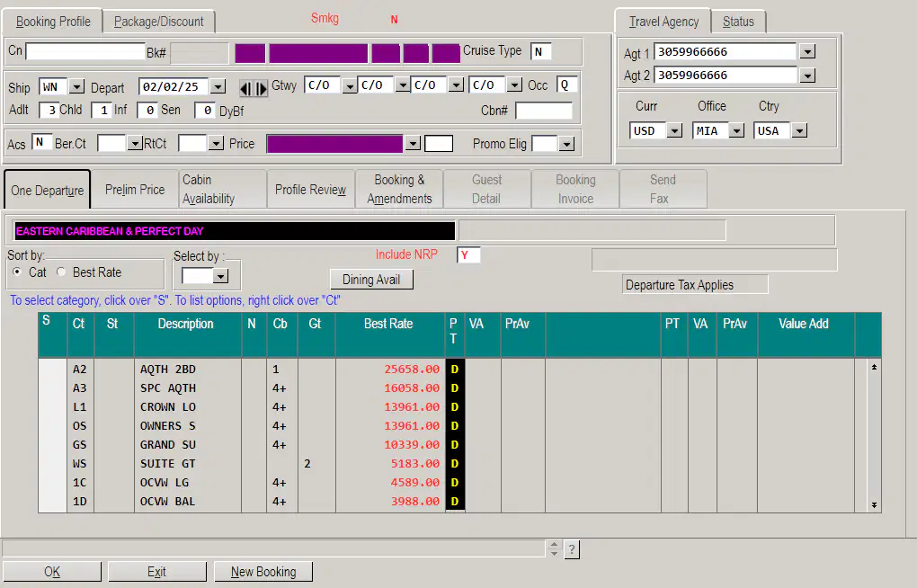
Task: Expand the fourth Gtwy C/O dropdown
Action: point(514,85)
